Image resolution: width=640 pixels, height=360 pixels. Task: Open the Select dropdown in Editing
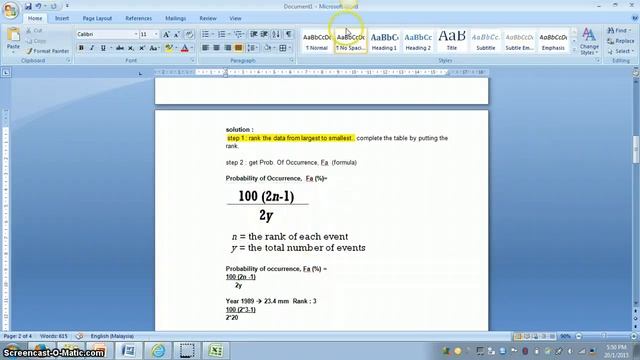[x=620, y=51]
